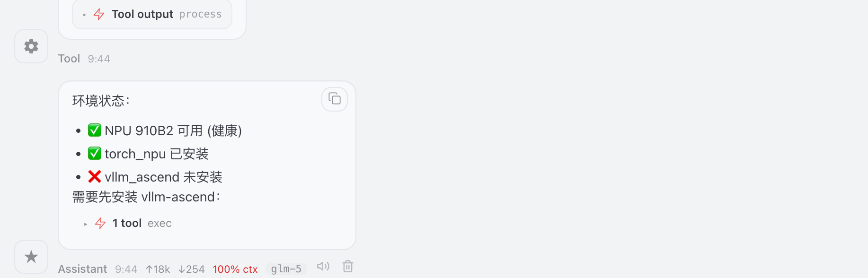This screenshot has width=868, height=278.
Task: Click the lightning bolt beside 1 tool
Action: click(x=100, y=223)
